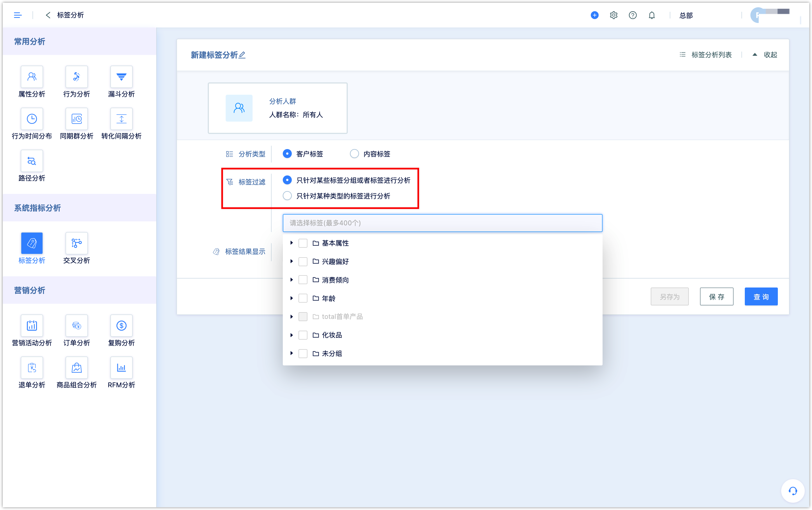
Task: Check the 消费倾向 checkbox
Action: (303, 280)
